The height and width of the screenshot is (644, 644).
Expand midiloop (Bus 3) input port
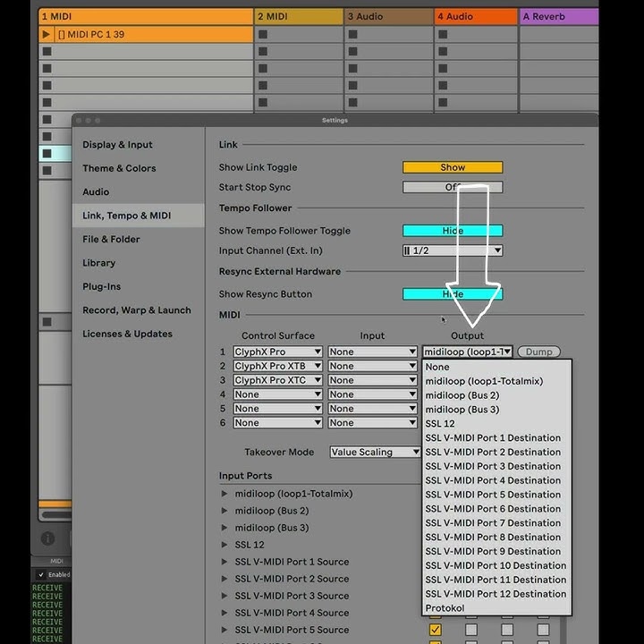pos(225,528)
